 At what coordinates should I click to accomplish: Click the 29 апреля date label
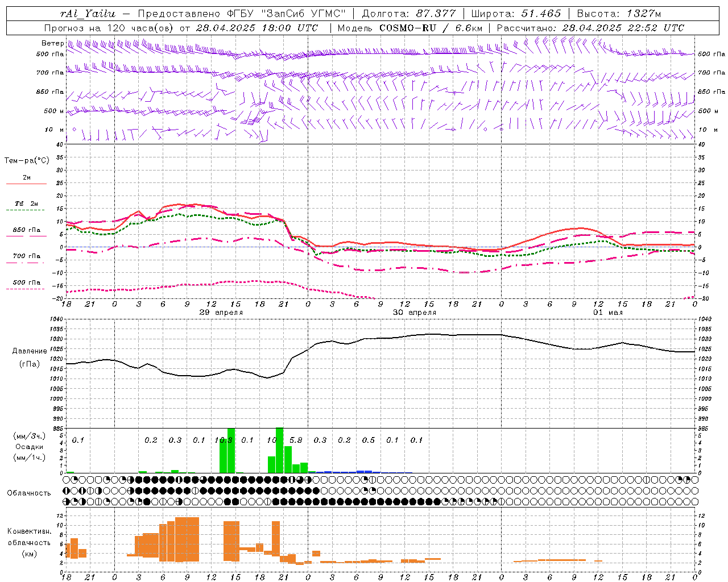tap(221, 313)
